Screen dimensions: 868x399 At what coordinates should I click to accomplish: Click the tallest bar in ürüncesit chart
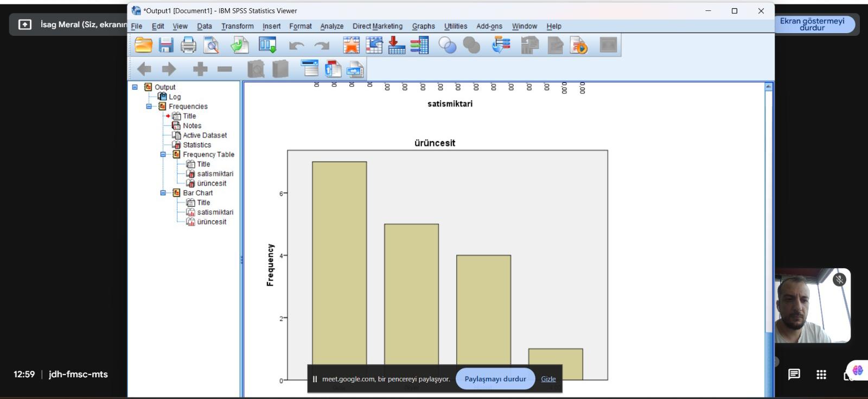coord(339,261)
